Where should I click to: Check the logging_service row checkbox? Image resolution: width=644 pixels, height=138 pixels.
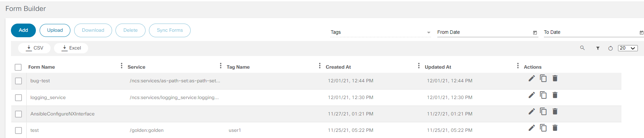tap(18, 98)
